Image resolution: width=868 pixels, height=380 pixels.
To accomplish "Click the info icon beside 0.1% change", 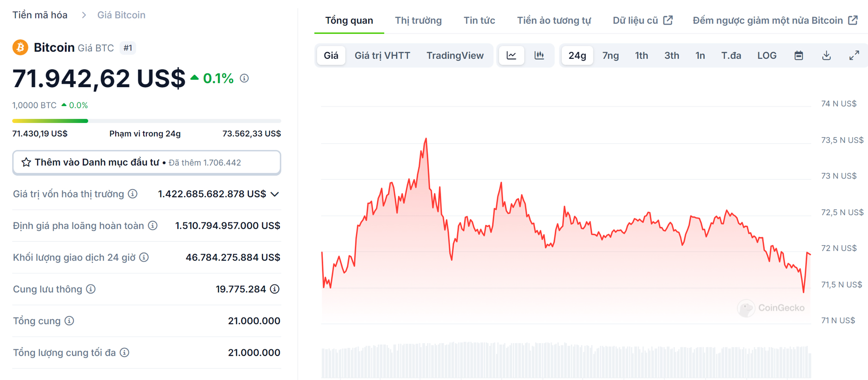I will (x=244, y=78).
